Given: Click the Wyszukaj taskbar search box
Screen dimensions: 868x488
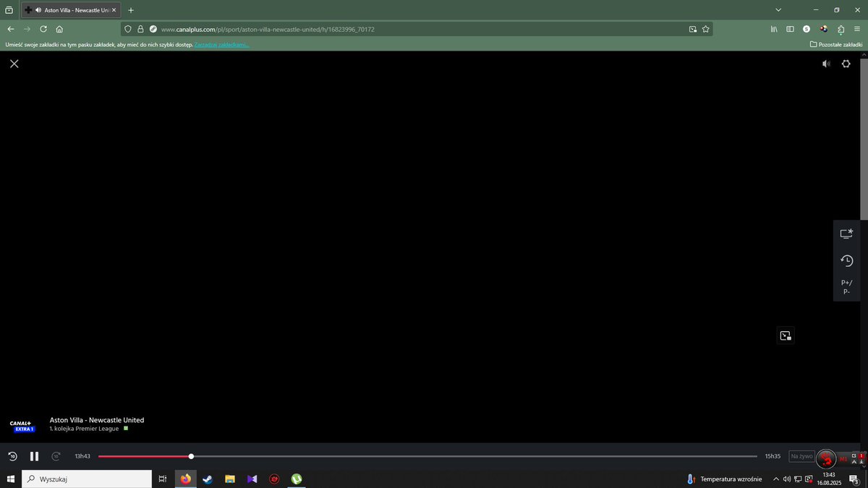Looking at the screenshot, I should tap(87, 479).
